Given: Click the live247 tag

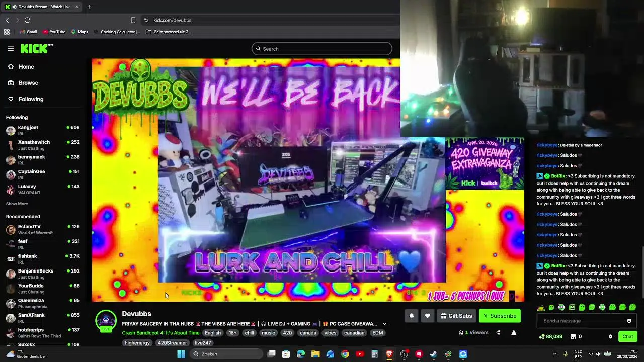Looking at the screenshot, I should pos(203,343).
